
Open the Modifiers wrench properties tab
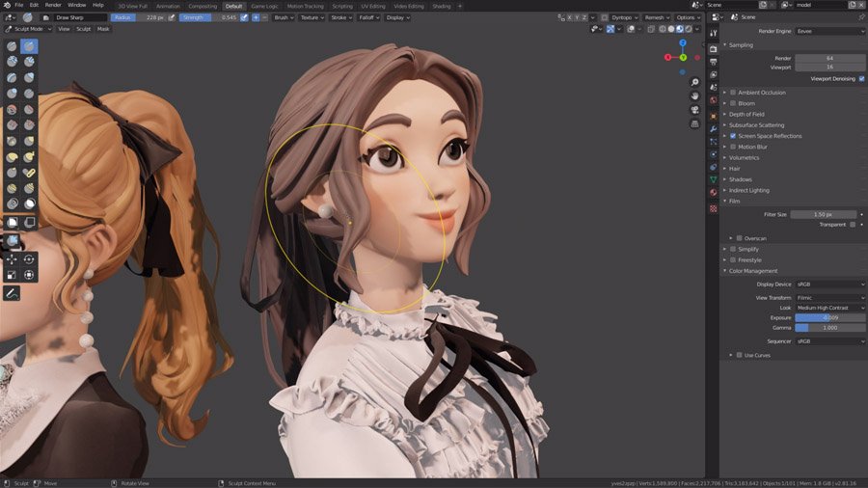coord(713,128)
